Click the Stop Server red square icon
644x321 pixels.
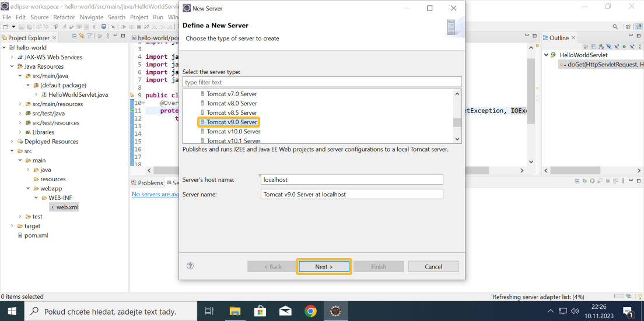click(608, 181)
